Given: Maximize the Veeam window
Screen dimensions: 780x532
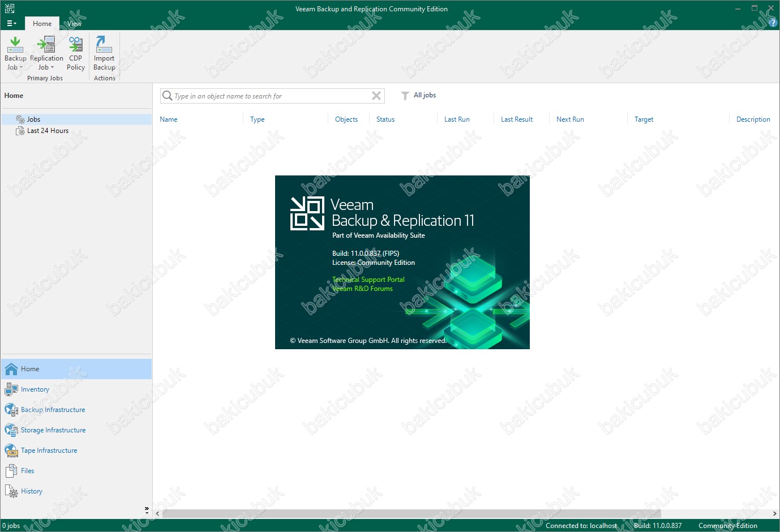Looking at the screenshot, I should [754, 8].
